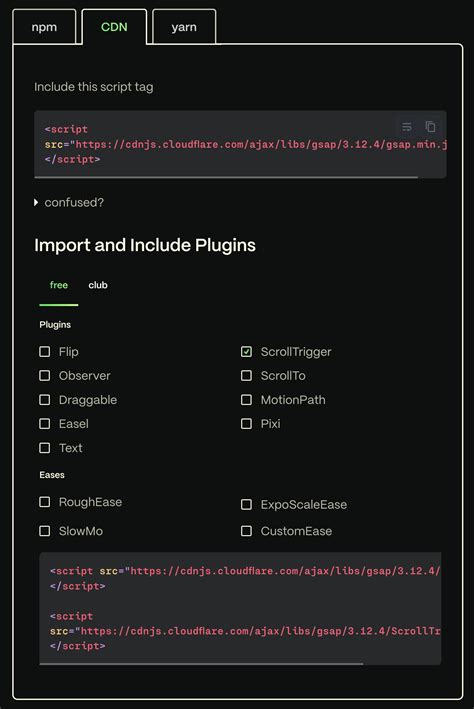Screen dimensions: 474x709
Task: Select the CDN tab
Action: (x=114, y=27)
